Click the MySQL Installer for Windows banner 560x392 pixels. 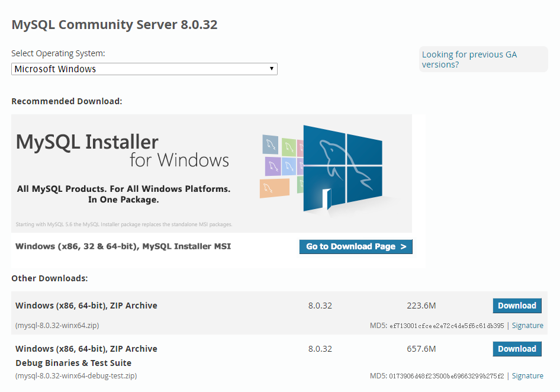pos(211,173)
